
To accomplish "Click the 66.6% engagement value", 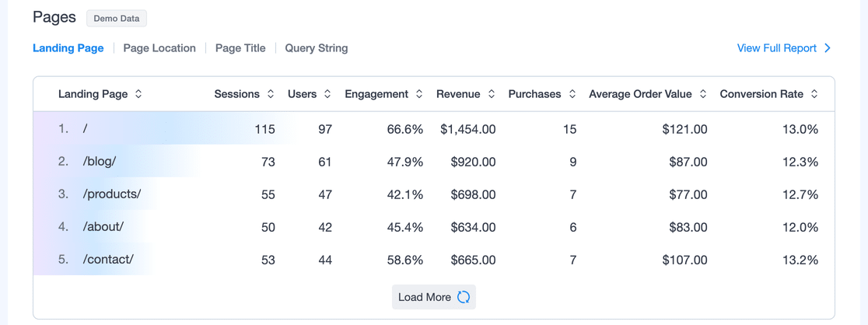I will pos(404,130).
